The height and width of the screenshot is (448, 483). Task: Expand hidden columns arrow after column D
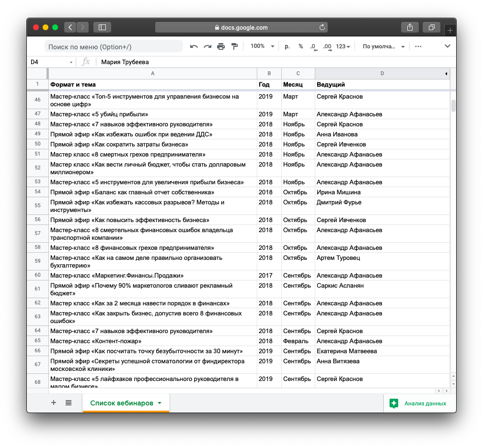tap(446, 74)
